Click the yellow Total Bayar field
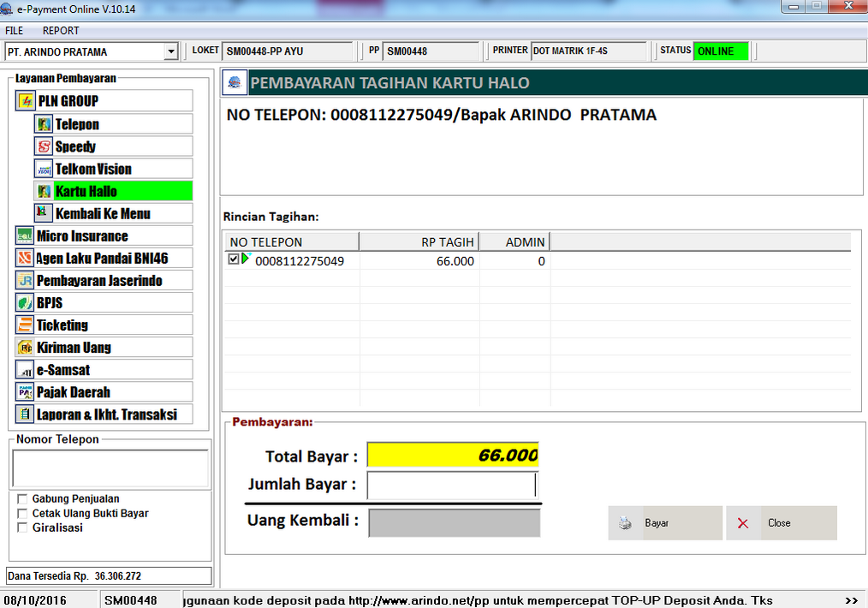Screen dimensions: 868x608 [453, 456]
